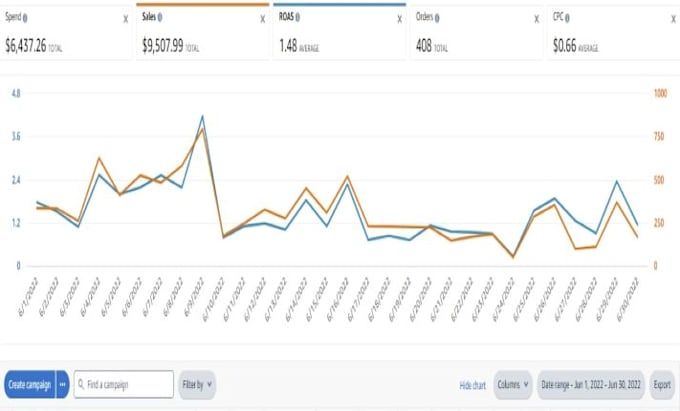The width and height of the screenshot is (680, 411).
Task: Open the more options next to Create campaign
Action: pyautogui.click(x=63, y=385)
